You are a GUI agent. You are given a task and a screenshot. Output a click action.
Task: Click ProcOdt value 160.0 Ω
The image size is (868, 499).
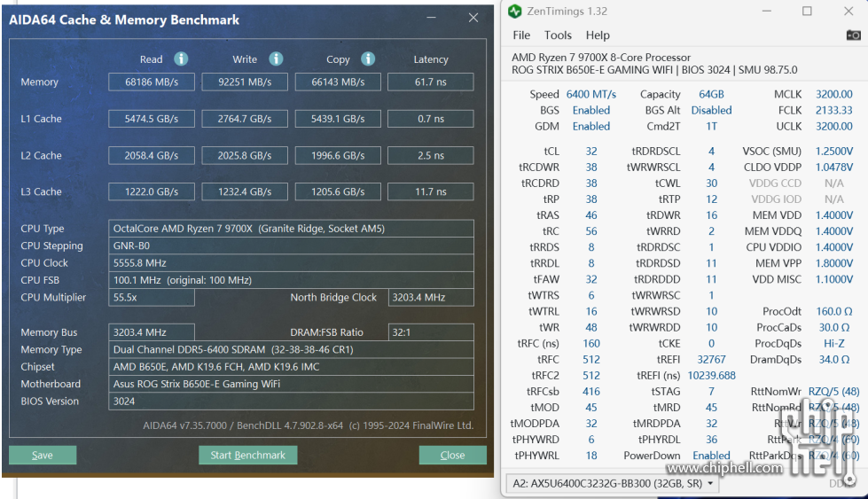coord(833,311)
